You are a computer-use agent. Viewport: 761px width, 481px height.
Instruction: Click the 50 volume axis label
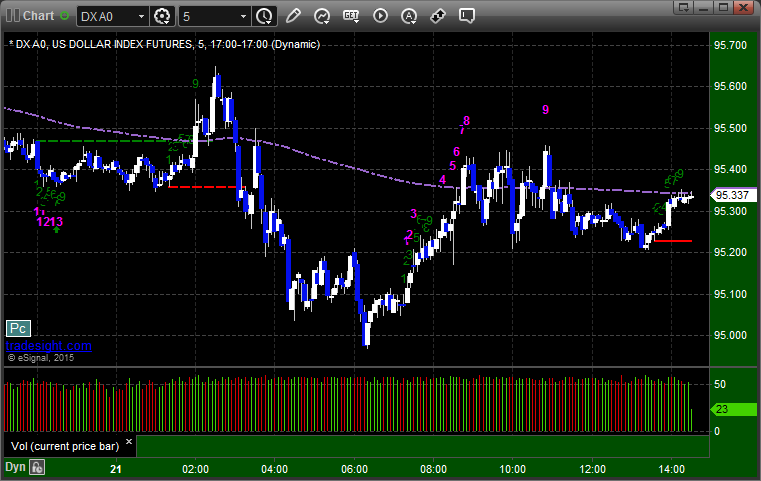click(720, 384)
